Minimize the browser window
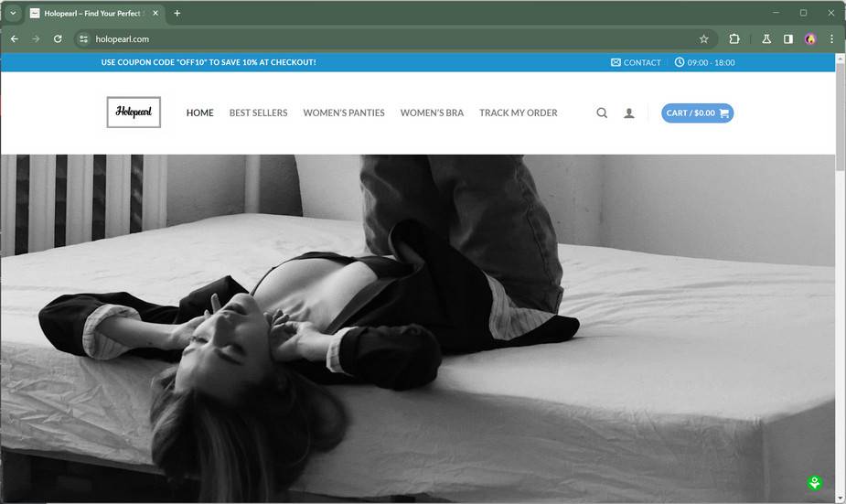The height and width of the screenshot is (504, 846). point(776,13)
